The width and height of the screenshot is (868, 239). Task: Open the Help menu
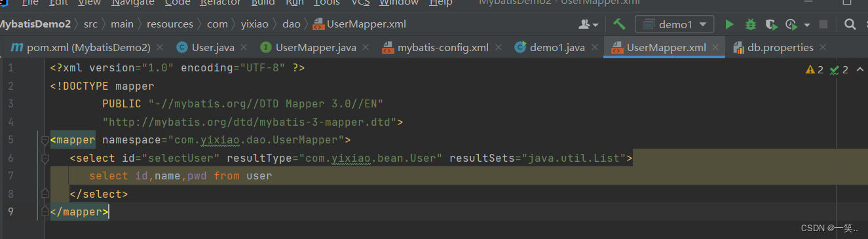[x=441, y=3]
